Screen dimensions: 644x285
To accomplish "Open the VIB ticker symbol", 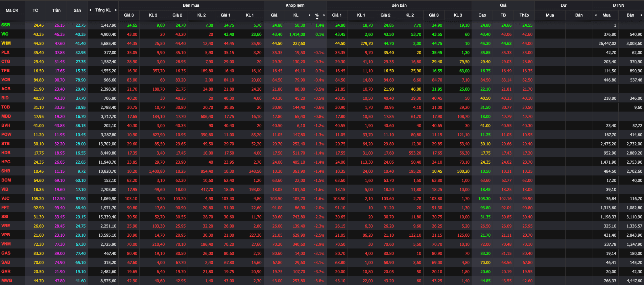I will pos(5,189).
